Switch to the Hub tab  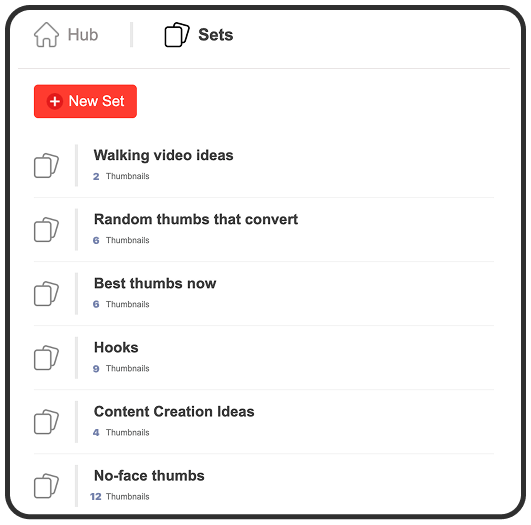[66, 35]
